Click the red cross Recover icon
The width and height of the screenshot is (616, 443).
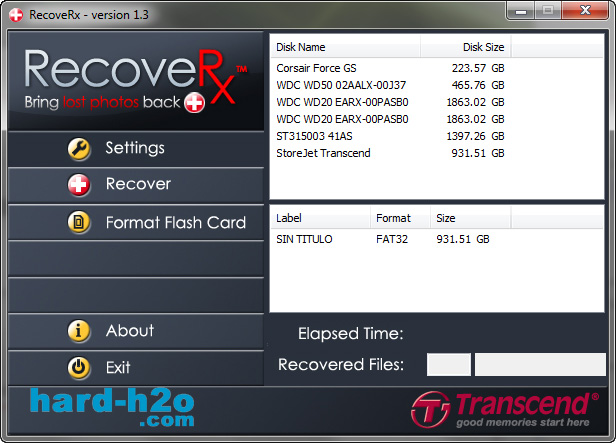[79, 185]
